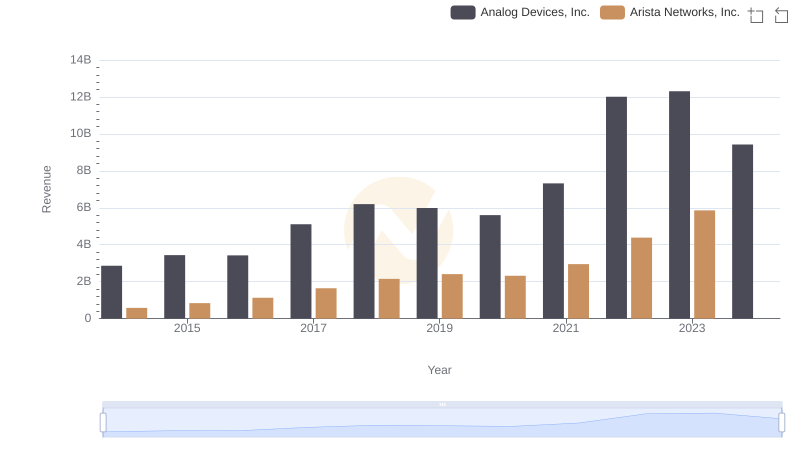Click the Analog Devices bar for 2020
This screenshot has width=800, height=461.
[490, 267]
